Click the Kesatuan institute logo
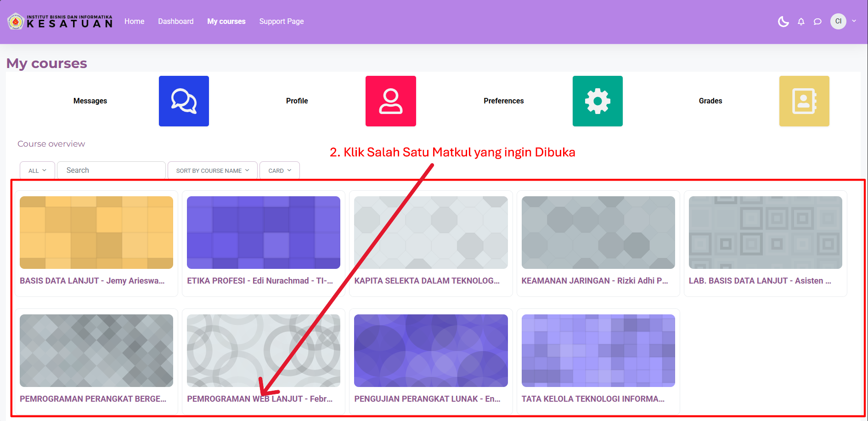Viewport: 868px width, 421px height. [60, 22]
